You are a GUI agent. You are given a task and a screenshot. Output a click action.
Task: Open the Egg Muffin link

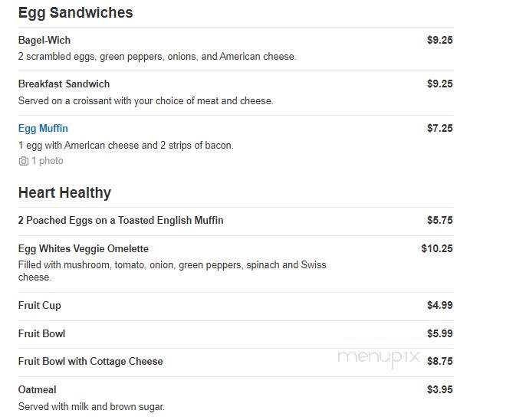click(43, 128)
